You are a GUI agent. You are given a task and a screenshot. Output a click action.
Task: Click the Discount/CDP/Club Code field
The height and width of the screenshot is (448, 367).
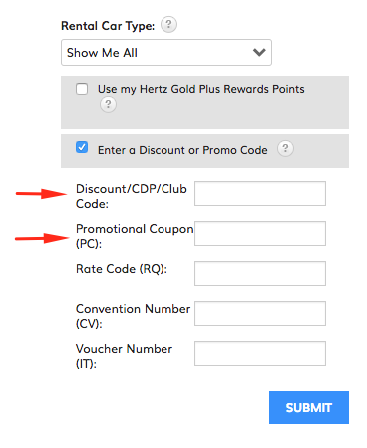(x=260, y=193)
